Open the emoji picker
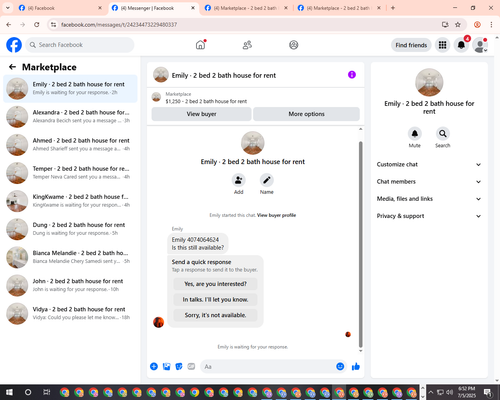This screenshot has height=400, width=500. click(x=340, y=367)
